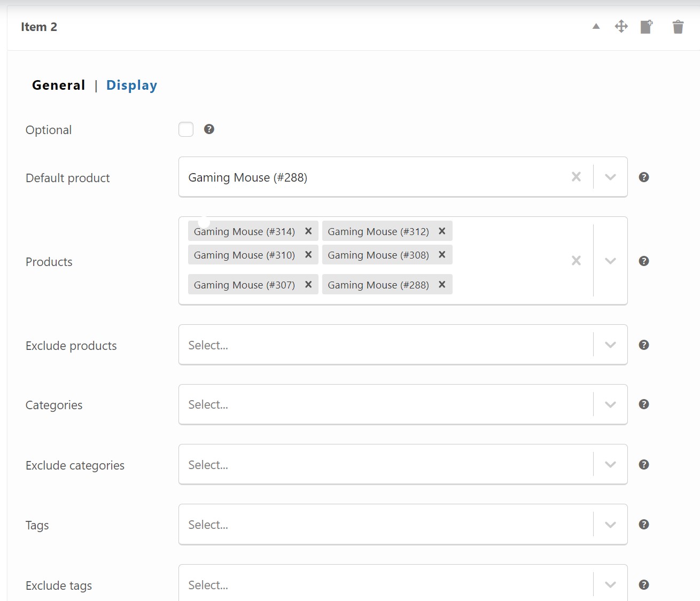Click the move/drag handle icon for Item 2
Image resolution: width=700 pixels, height=601 pixels.
click(621, 26)
